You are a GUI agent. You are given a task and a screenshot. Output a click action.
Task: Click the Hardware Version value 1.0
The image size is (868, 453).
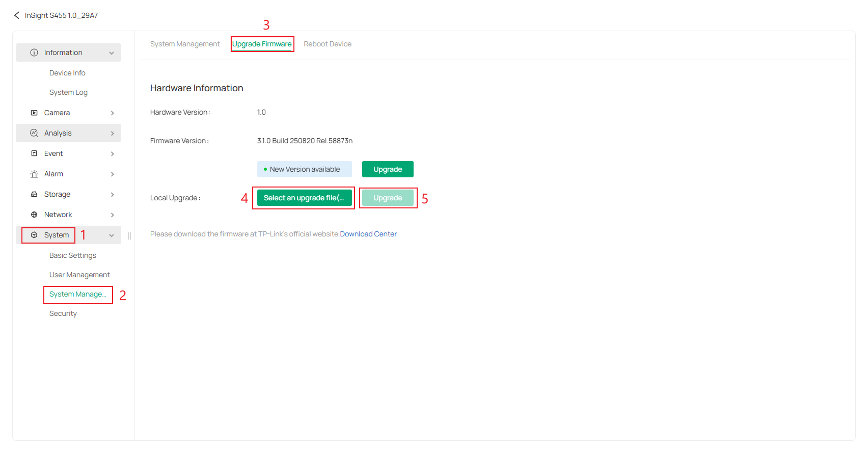click(x=261, y=112)
